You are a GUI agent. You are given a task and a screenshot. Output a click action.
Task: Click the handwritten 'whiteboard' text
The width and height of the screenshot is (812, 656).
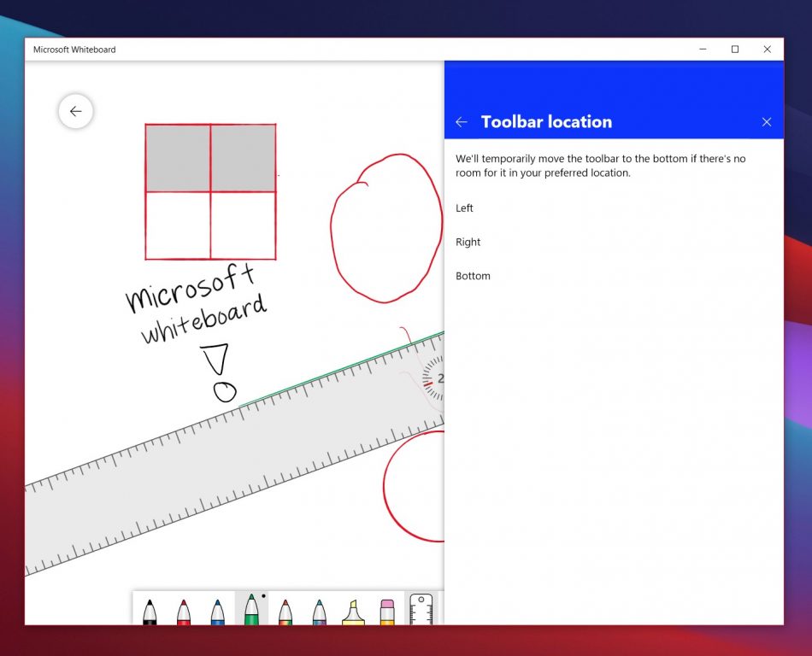(203, 318)
